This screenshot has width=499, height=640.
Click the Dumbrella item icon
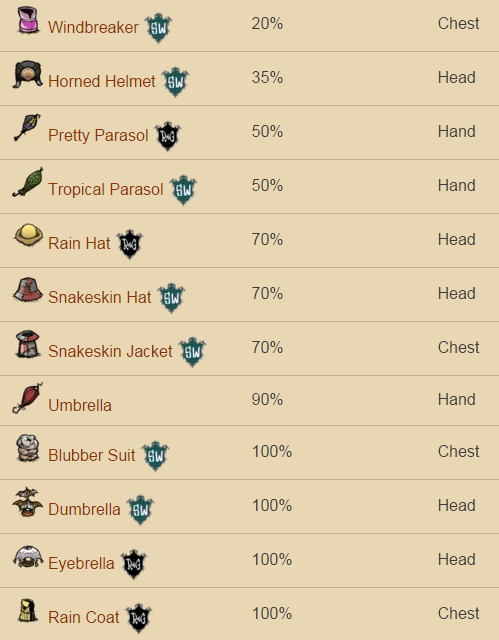[x=27, y=502]
